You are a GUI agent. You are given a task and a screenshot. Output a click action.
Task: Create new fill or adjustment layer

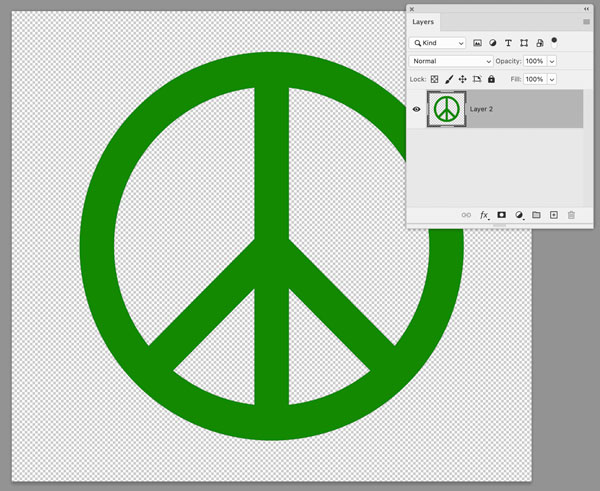tap(519, 215)
